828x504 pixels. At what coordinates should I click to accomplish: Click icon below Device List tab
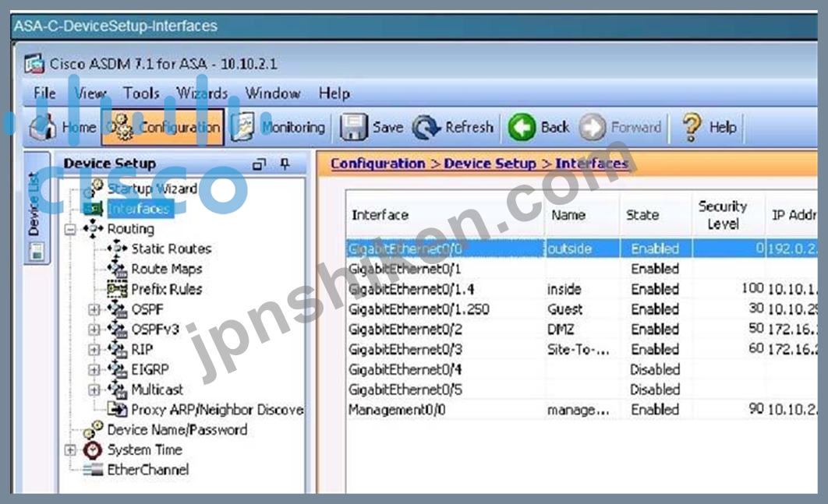(x=37, y=251)
